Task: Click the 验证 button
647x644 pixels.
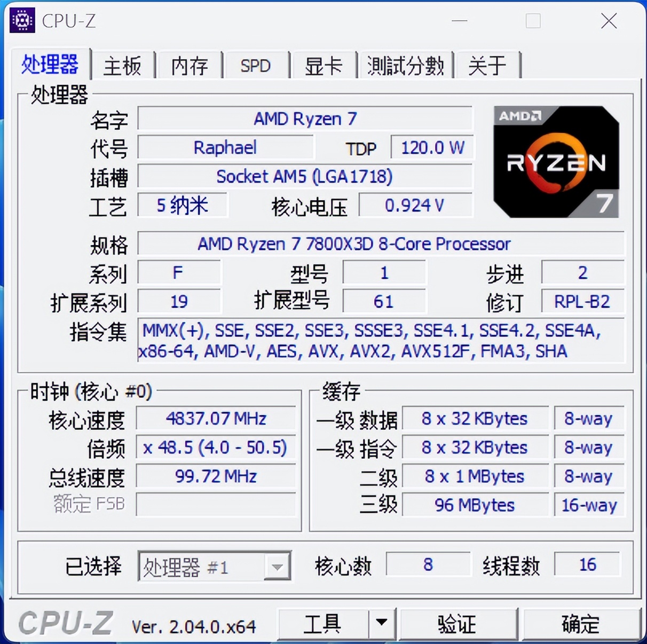Action: point(457,623)
